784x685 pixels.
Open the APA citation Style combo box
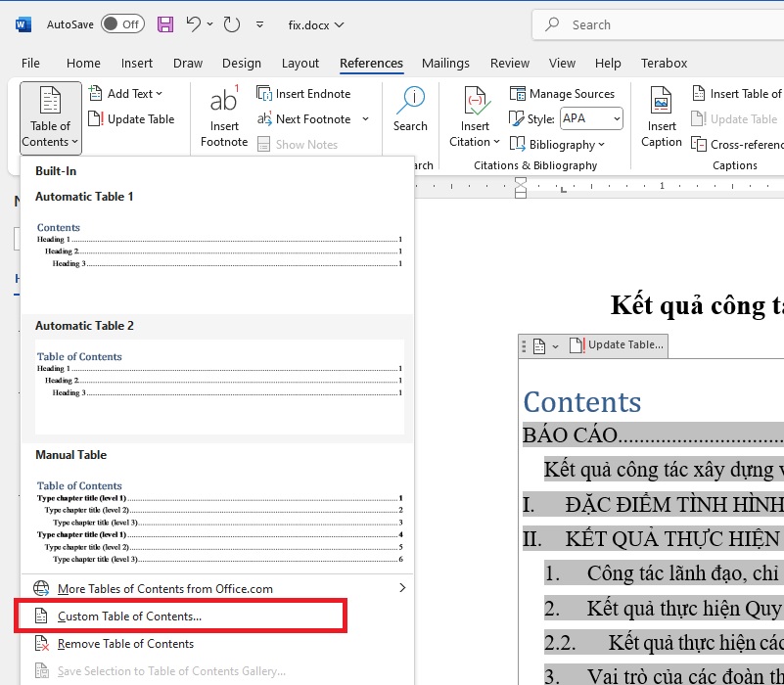[x=591, y=118]
